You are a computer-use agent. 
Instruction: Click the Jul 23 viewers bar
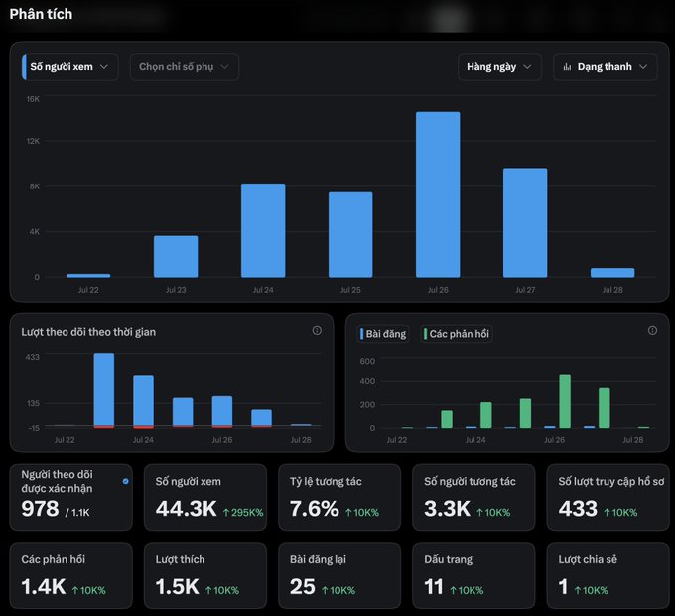pos(176,256)
